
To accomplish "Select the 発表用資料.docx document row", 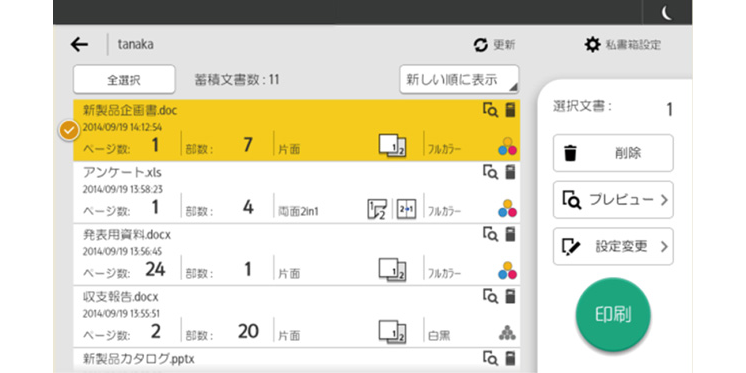I will [x=296, y=255].
